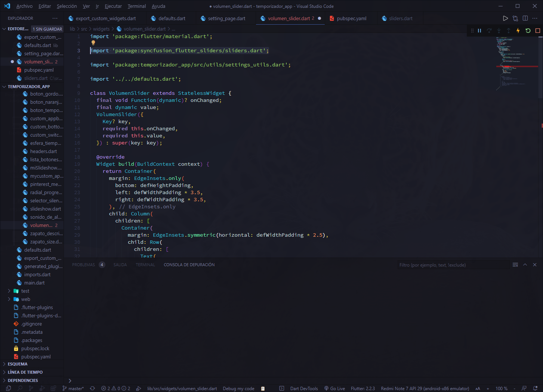Open the notifications bell in status bar

[535, 389]
